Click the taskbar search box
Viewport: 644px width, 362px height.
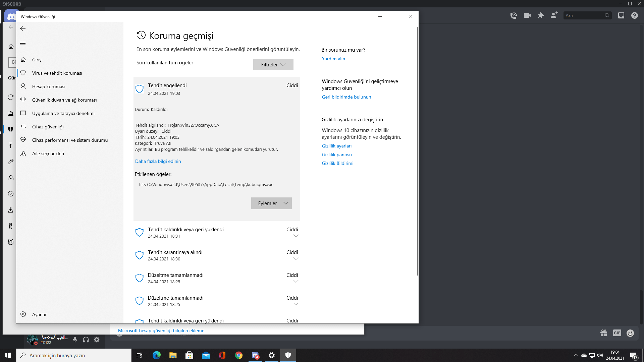coord(74,355)
